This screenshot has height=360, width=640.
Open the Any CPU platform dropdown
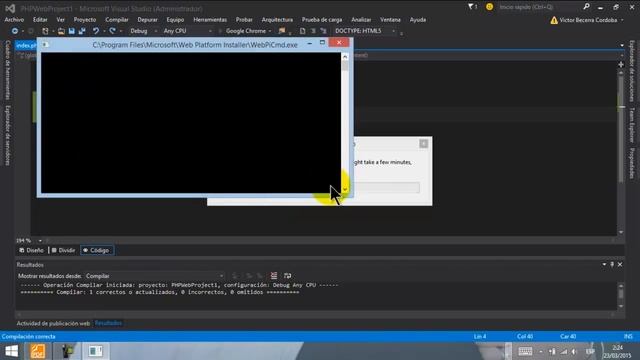(x=188, y=31)
